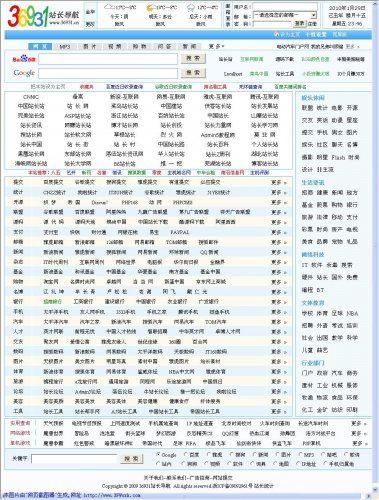379x500 pixels.
Task: Click the Baidu 搜索 button
Action: pyautogui.click(x=193, y=58)
